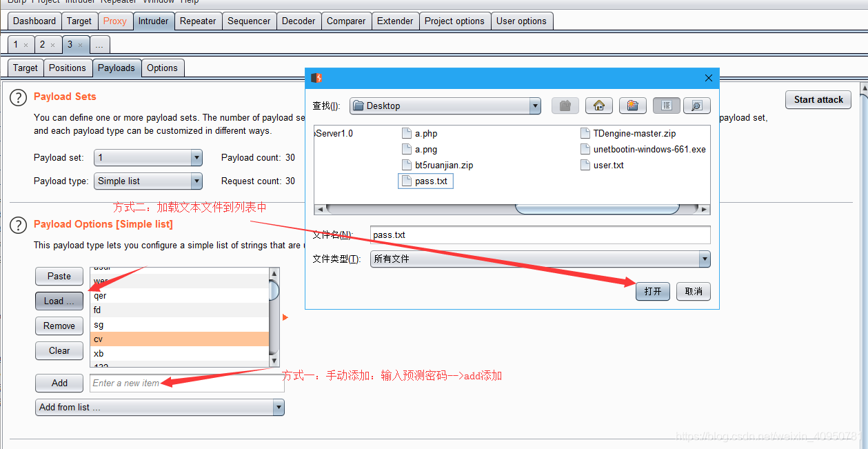This screenshot has height=449, width=868.
Task: Click the Enter a new item field
Action: click(x=187, y=383)
